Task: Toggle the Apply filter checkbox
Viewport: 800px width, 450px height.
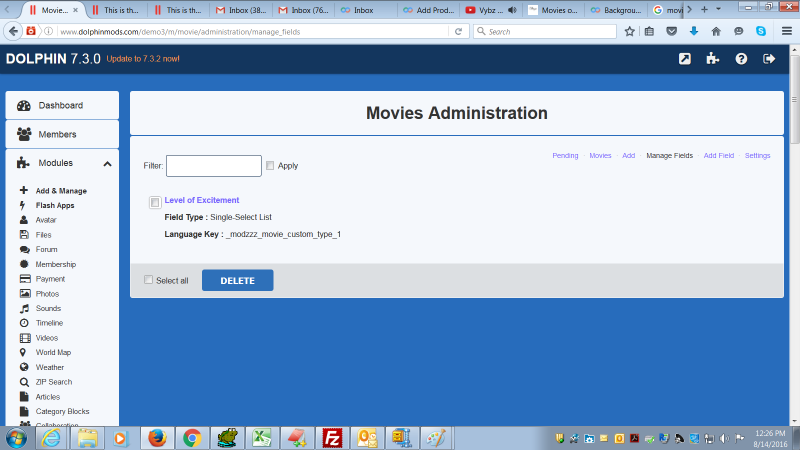Action: coord(270,165)
